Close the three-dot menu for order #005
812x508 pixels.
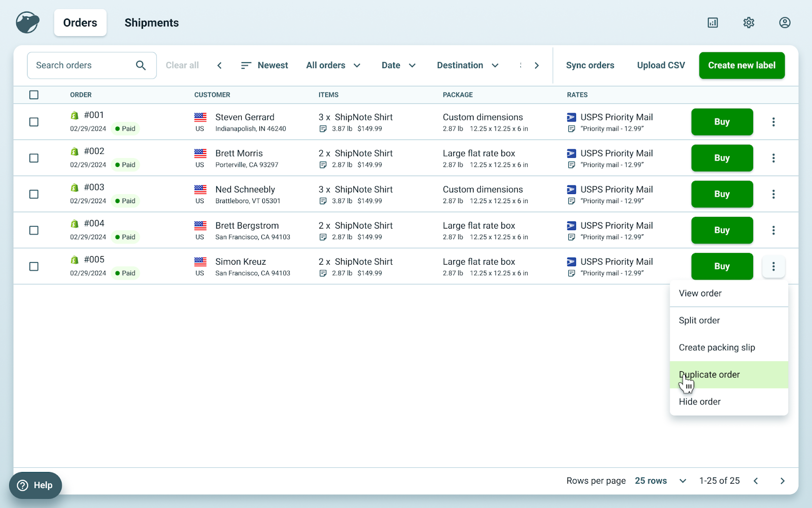click(773, 266)
